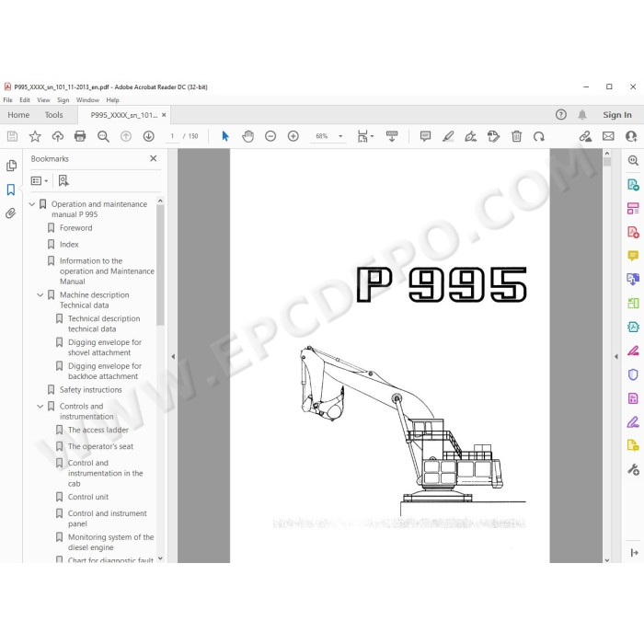Toggle the Bookmarks panel icon
This screenshot has width=644, height=644.
tap(11, 190)
